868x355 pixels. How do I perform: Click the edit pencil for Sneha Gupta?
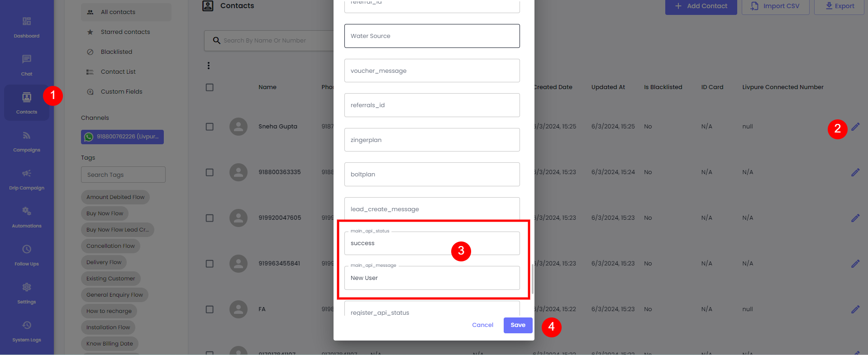click(x=855, y=127)
